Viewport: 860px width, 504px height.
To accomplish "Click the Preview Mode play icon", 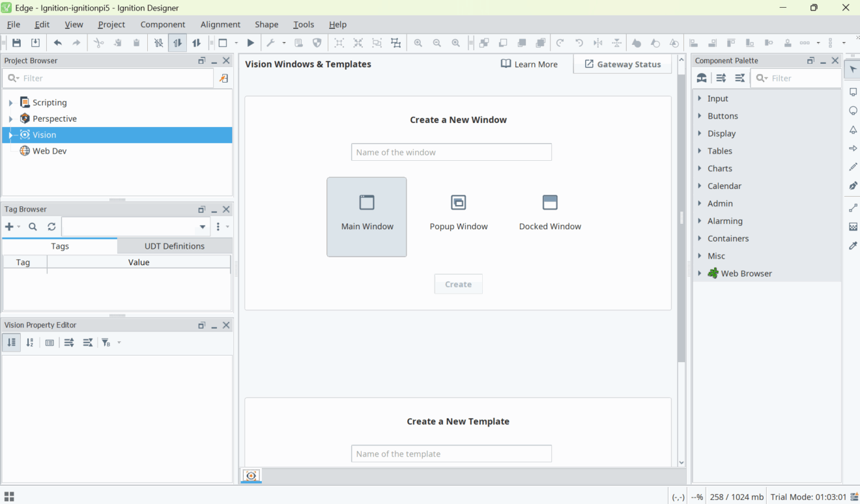I will [250, 43].
